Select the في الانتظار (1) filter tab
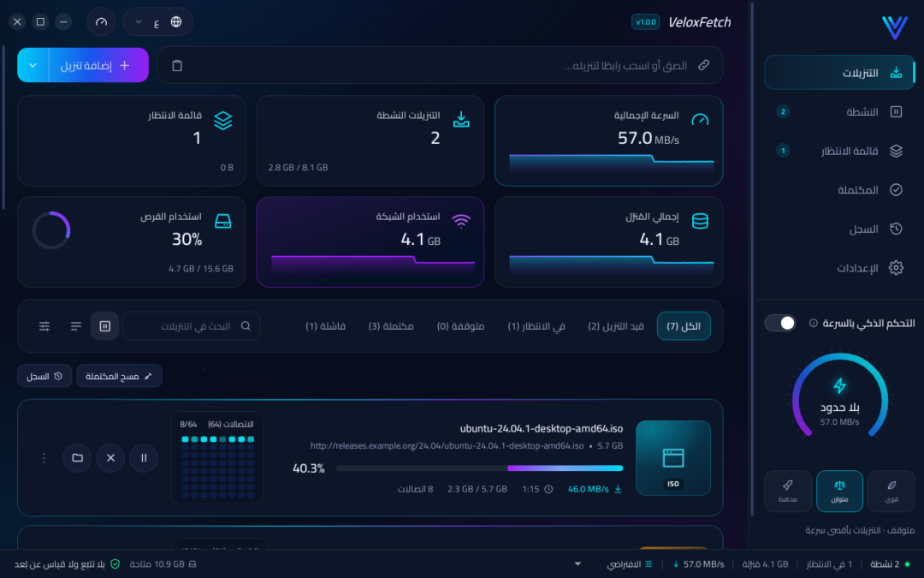 tap(536, 325)
